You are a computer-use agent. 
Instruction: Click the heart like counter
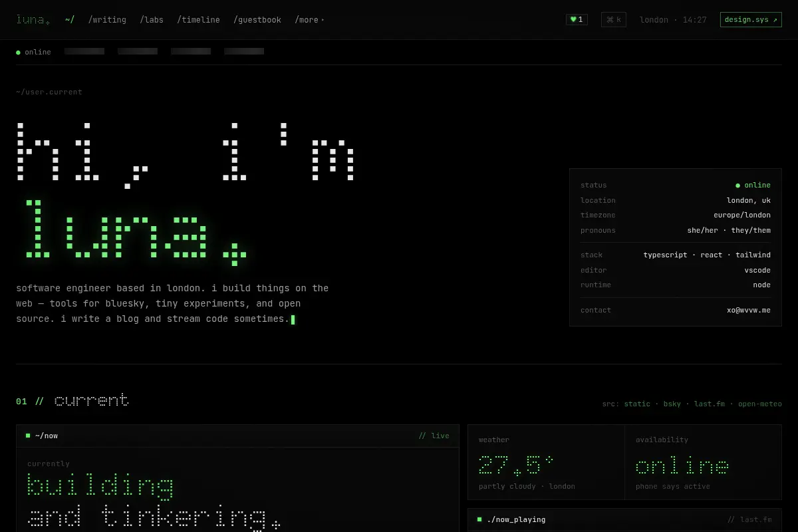point(577,20)
